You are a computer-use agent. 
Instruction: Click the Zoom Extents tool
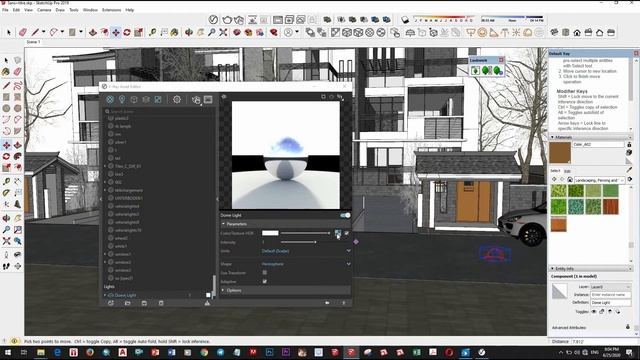[223, 32]
